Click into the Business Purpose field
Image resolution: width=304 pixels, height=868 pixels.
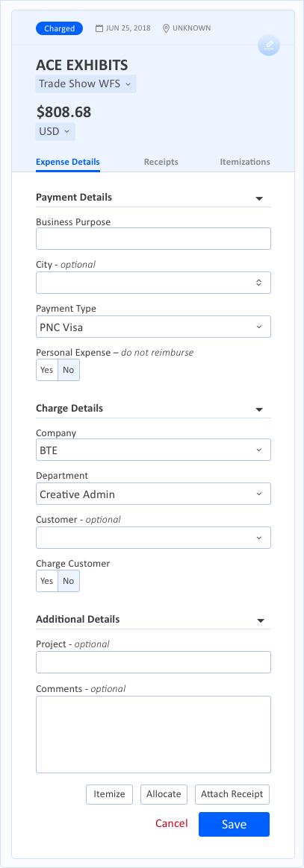[x=153, y=239]
